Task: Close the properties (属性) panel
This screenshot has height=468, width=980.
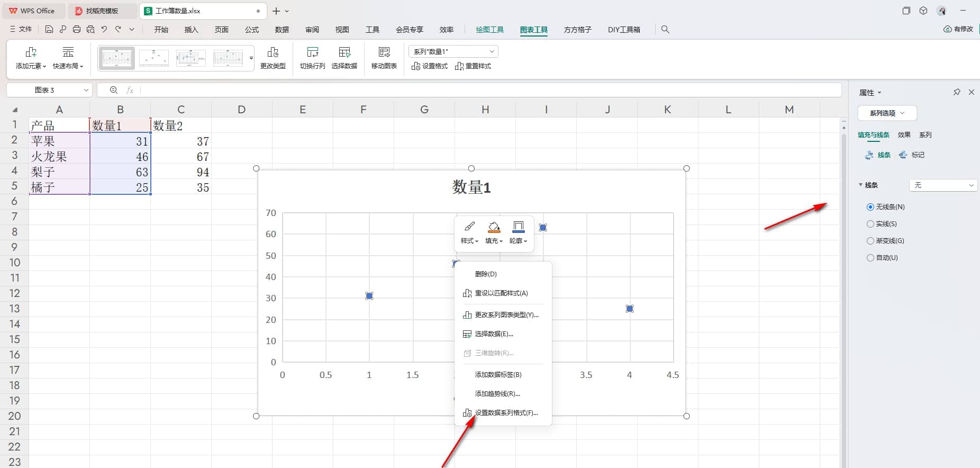Action: tap(972, 92)
